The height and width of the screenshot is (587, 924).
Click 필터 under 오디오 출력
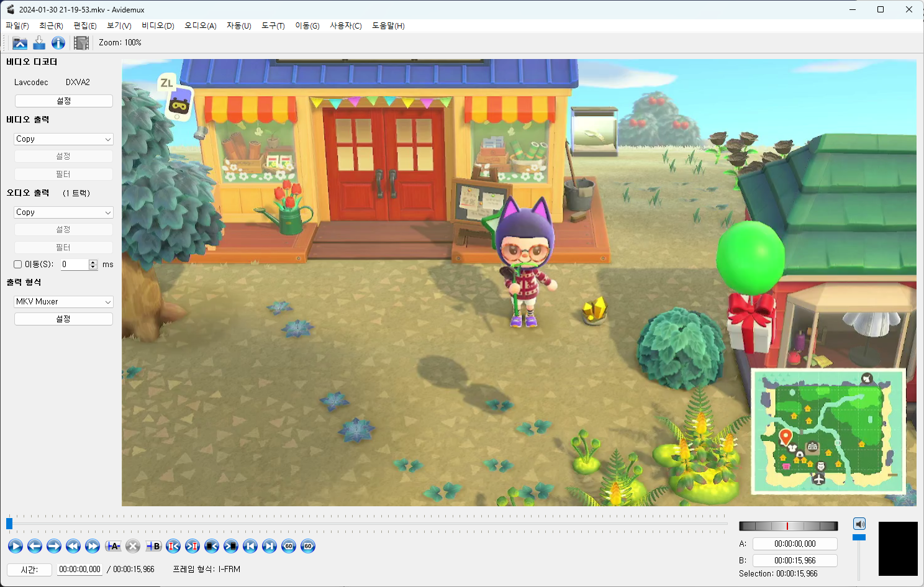tap(63, 248)
